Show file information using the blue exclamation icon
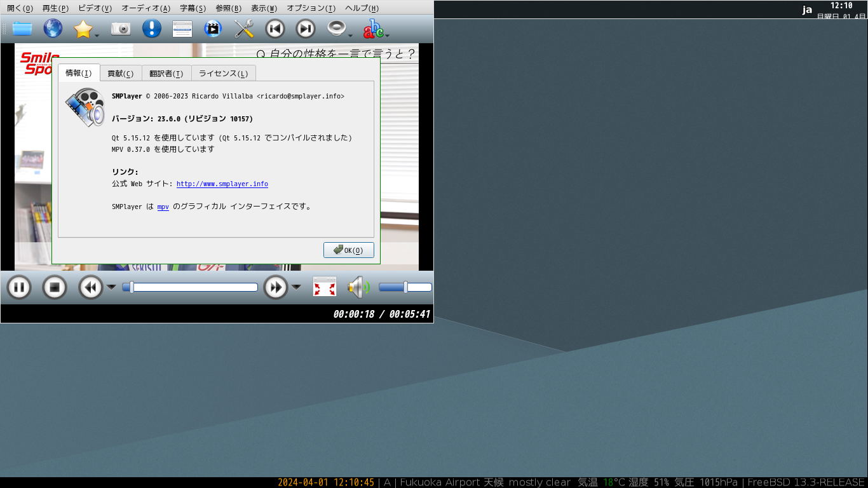868x488 pixels. (x=151, y=29)
